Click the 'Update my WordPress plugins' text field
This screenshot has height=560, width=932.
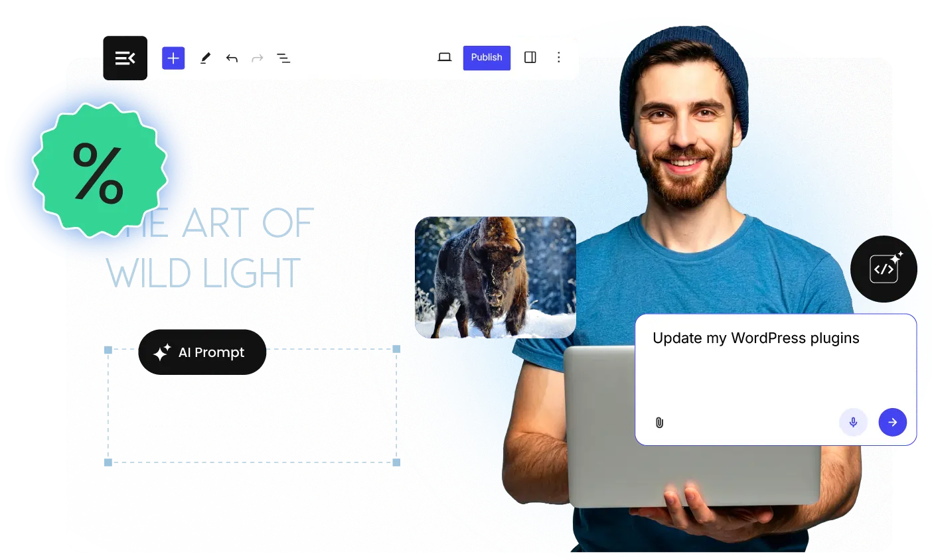[755, 338]
